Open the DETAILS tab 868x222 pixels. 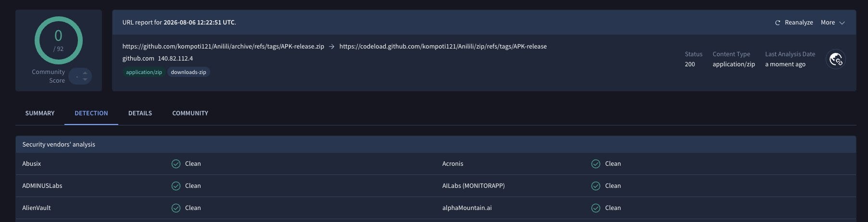tap(140, 113)
